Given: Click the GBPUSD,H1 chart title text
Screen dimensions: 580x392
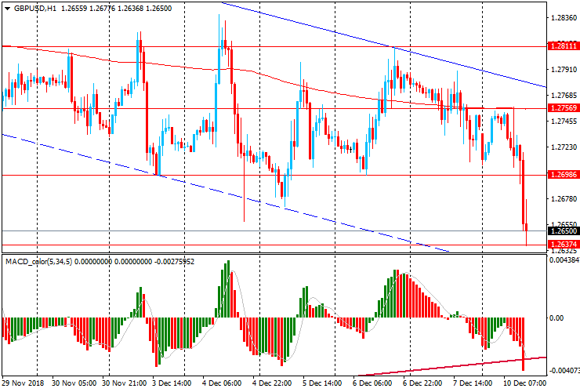Looking at the screenshot, I should (34, 8).
